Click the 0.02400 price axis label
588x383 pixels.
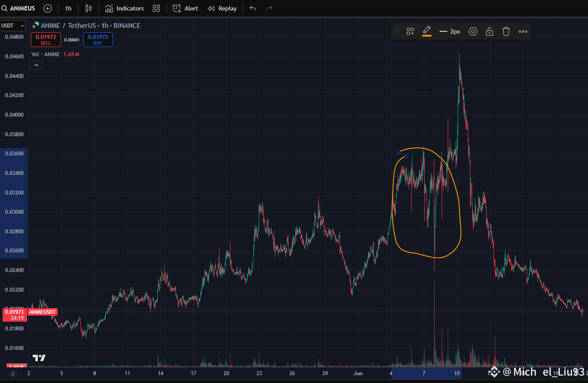[14, 270]
